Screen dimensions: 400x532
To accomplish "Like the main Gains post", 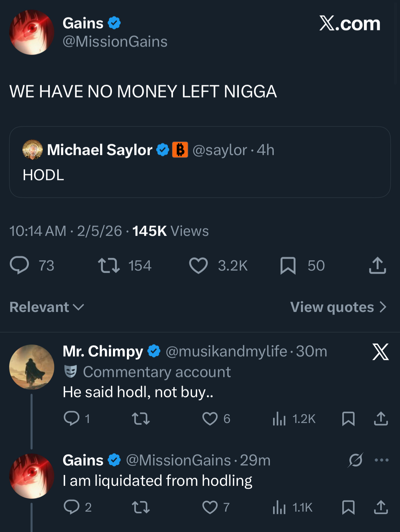I will coord(198,265).
